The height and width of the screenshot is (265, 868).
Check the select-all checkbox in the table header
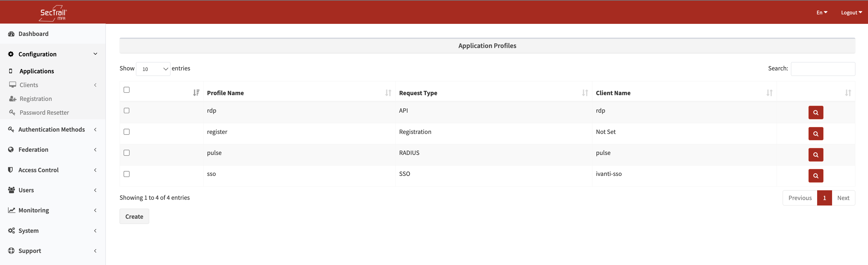click(x=127, y=90)
